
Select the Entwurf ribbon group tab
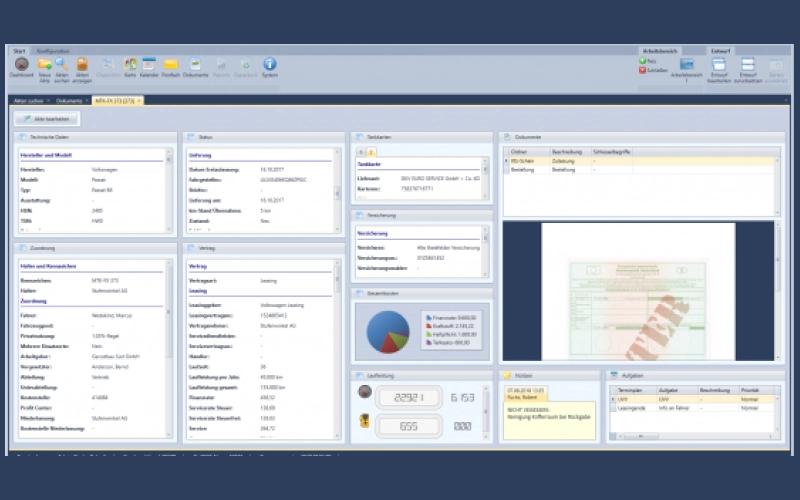coord(720,51)
